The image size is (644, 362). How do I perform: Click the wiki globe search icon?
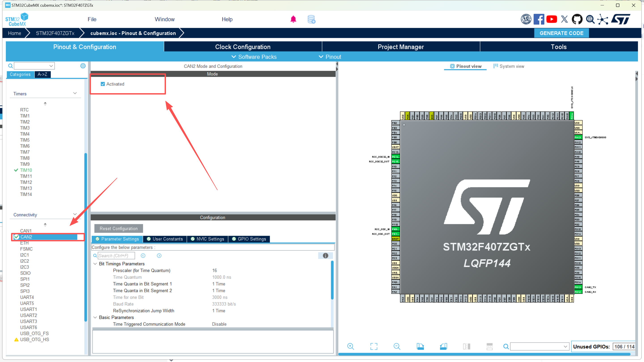coord(590,19)
